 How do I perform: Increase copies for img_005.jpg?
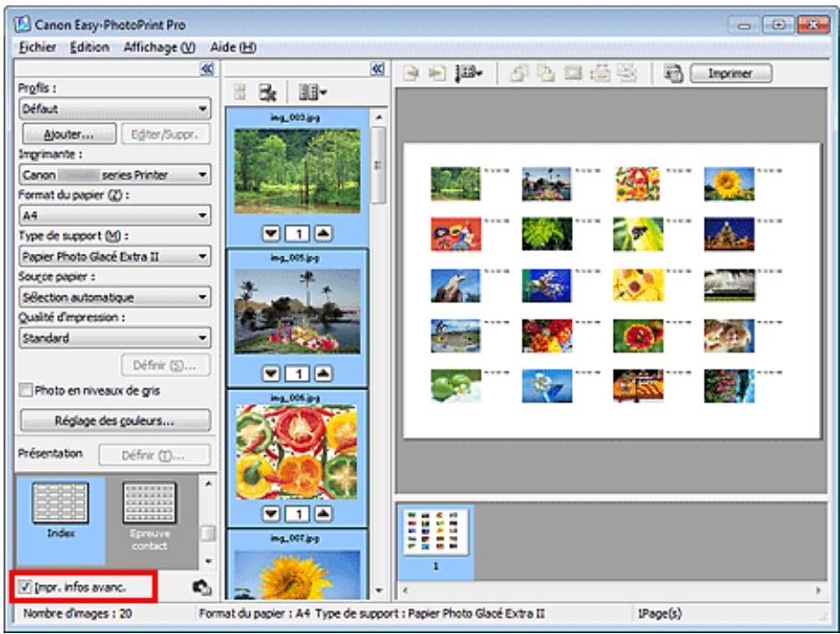click(323, 373)
